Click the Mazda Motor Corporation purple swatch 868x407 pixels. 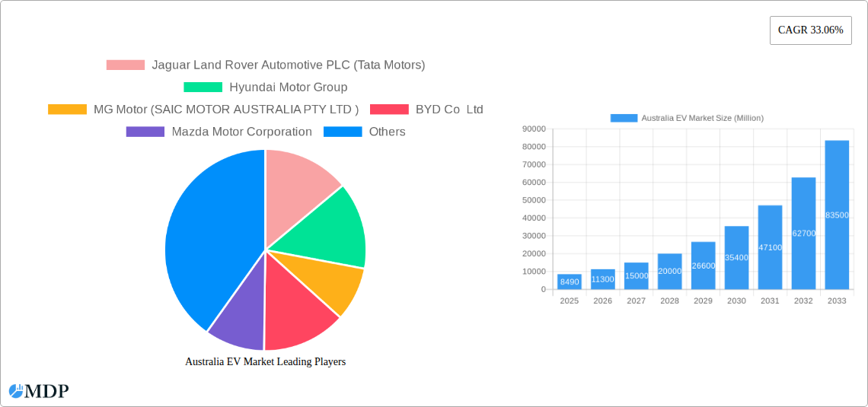coord(145,132)
